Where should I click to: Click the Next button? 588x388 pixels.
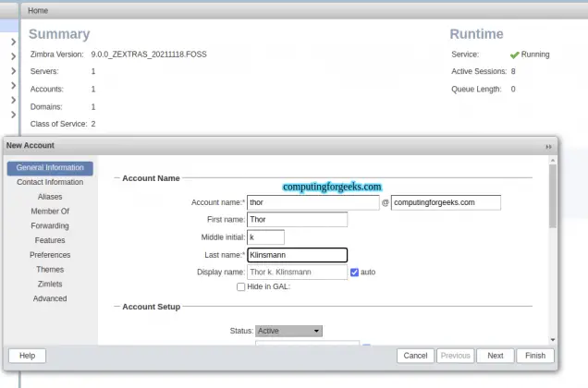(495, 356)
